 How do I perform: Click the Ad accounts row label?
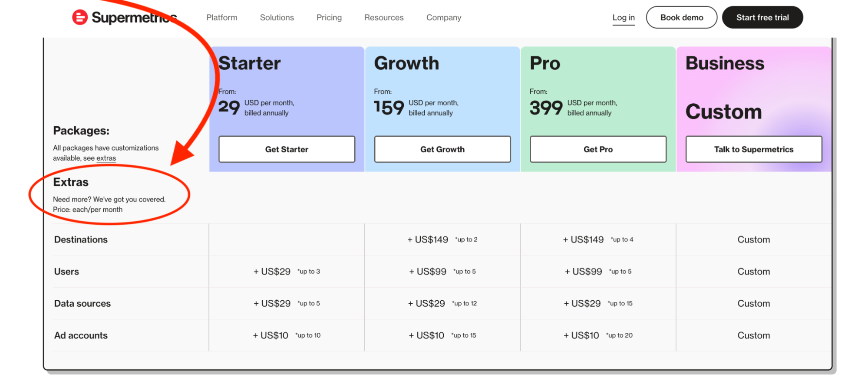[x=81, y=335]
